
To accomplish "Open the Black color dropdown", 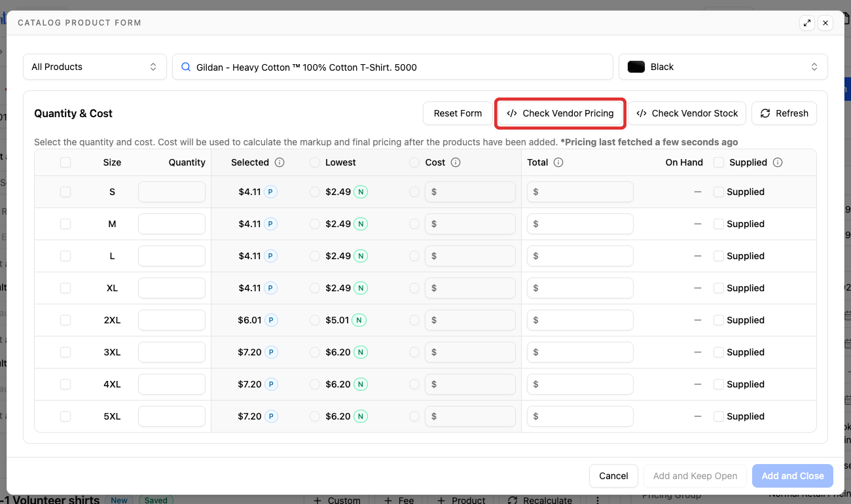I will [x=723, y=67].
